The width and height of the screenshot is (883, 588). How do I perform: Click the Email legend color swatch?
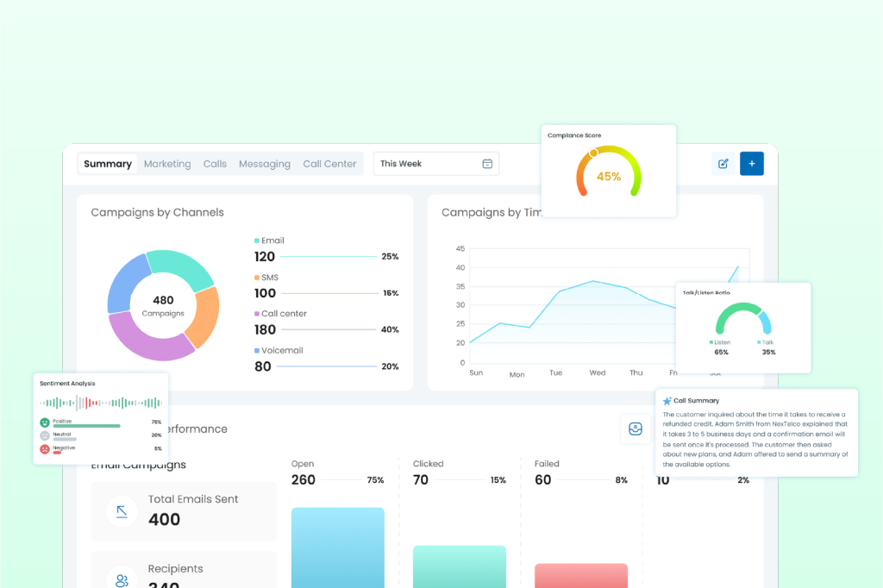257,241
